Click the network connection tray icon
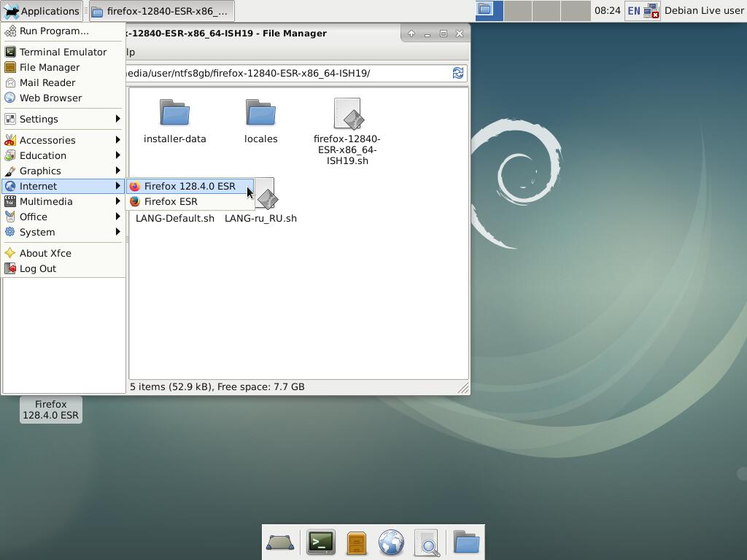 651,11
